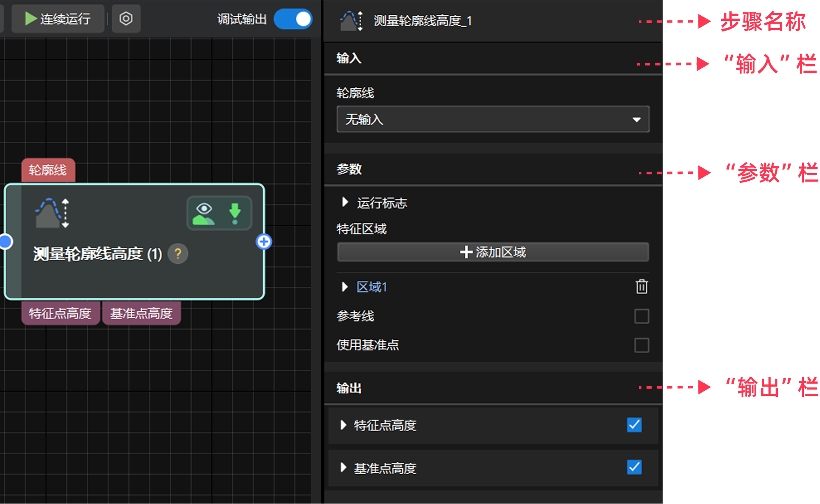This screenshot has width=820, height=504.
Task: Open the help question mark on 测量轮廓线高度 node
Action: coord(178,254)
